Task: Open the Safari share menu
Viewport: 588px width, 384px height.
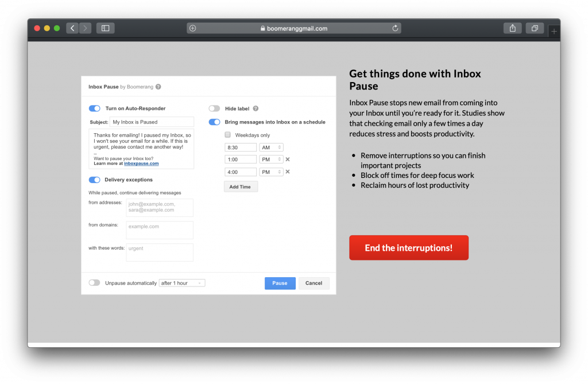Action: [512, 28]
